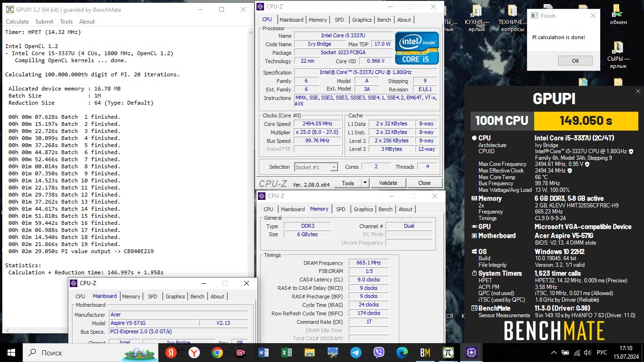This screenshot has width=644, height=362.
Task: Switch to GPUPI via its taskbar icon
Action: click(448, 352)
